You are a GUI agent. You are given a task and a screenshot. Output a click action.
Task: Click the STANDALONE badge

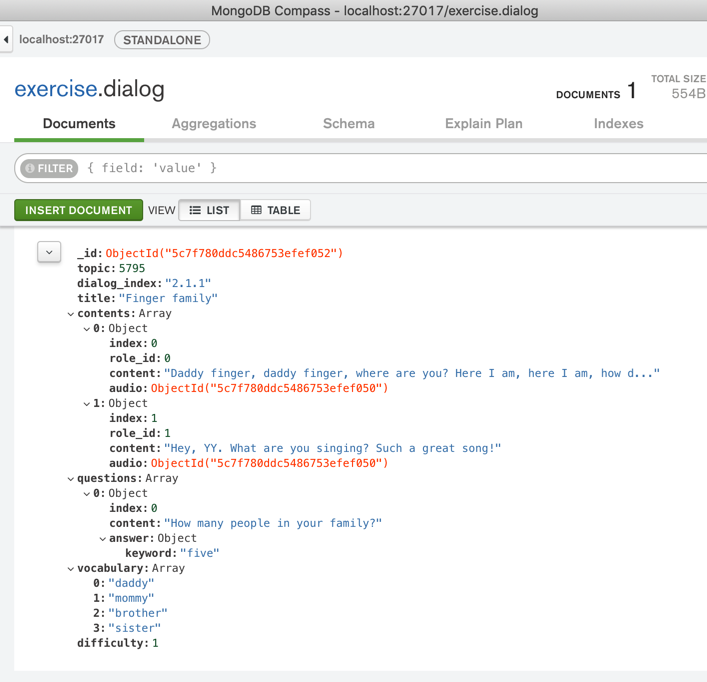tap(162, 40)
